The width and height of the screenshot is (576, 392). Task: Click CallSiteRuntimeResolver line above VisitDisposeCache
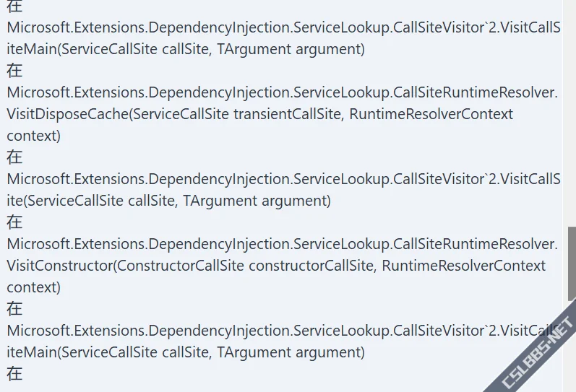(282, 92)
